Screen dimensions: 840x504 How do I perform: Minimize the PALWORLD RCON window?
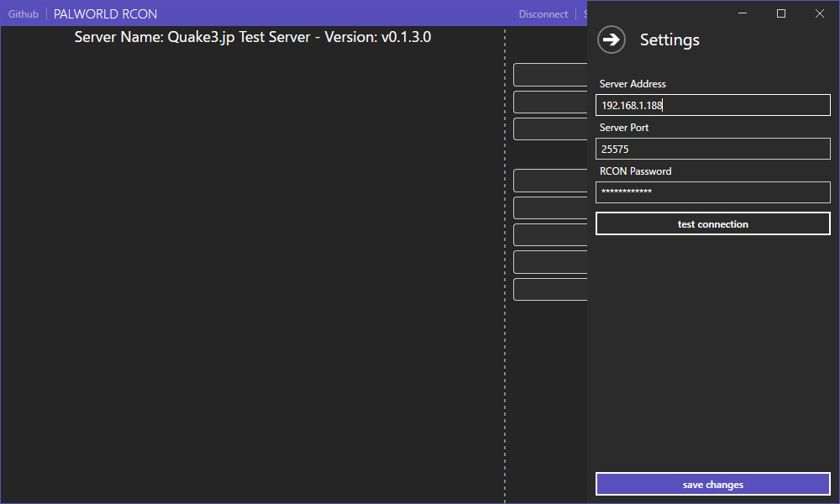742,13
